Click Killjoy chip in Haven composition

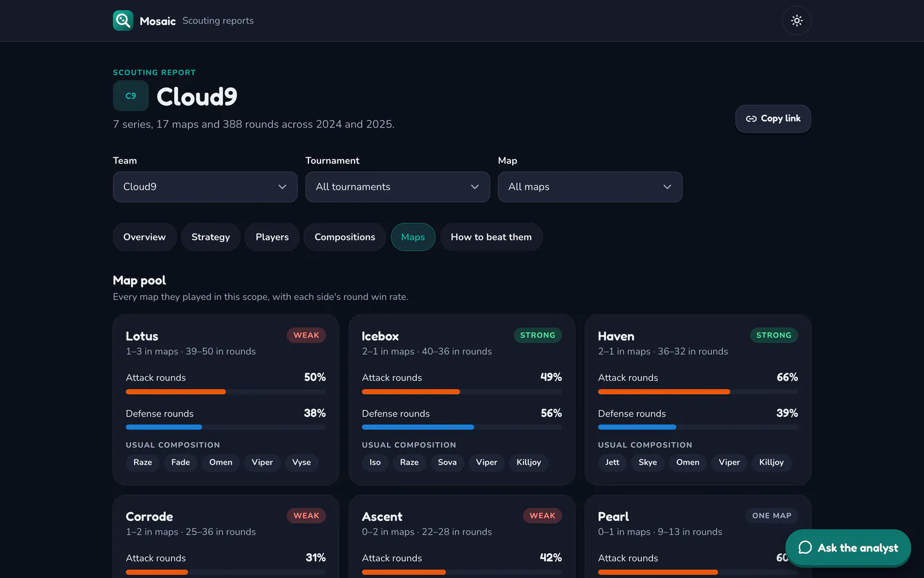[772, 462]
